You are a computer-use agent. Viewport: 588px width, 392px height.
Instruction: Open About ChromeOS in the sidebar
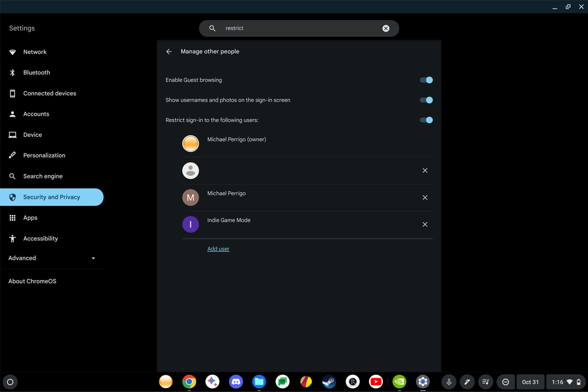tap(52, 281)
